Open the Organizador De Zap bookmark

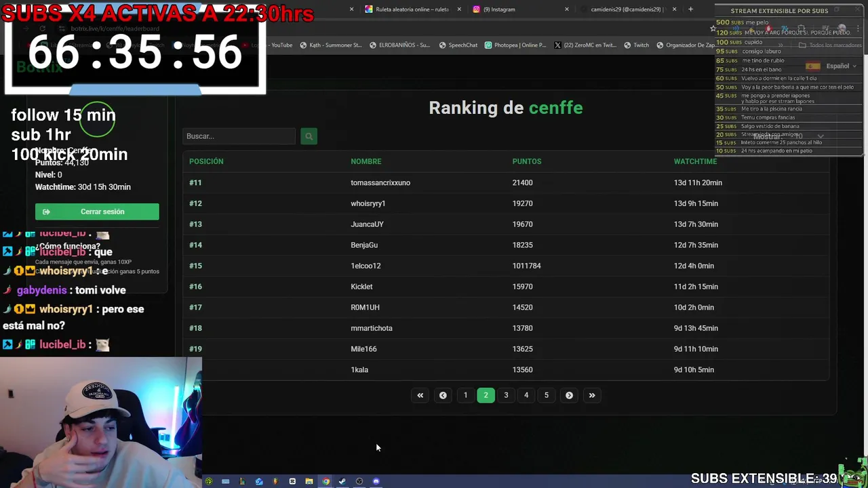point(685,45)
